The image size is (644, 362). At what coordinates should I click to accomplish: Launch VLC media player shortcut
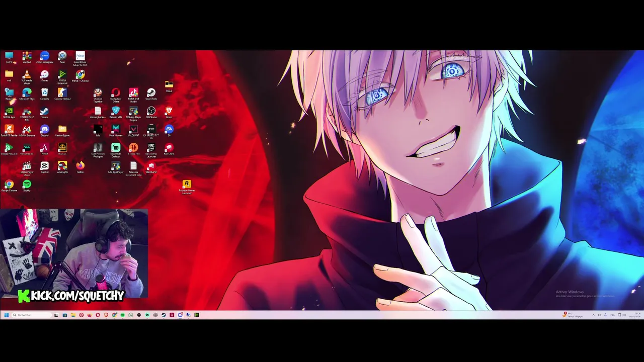click(27, 77)
